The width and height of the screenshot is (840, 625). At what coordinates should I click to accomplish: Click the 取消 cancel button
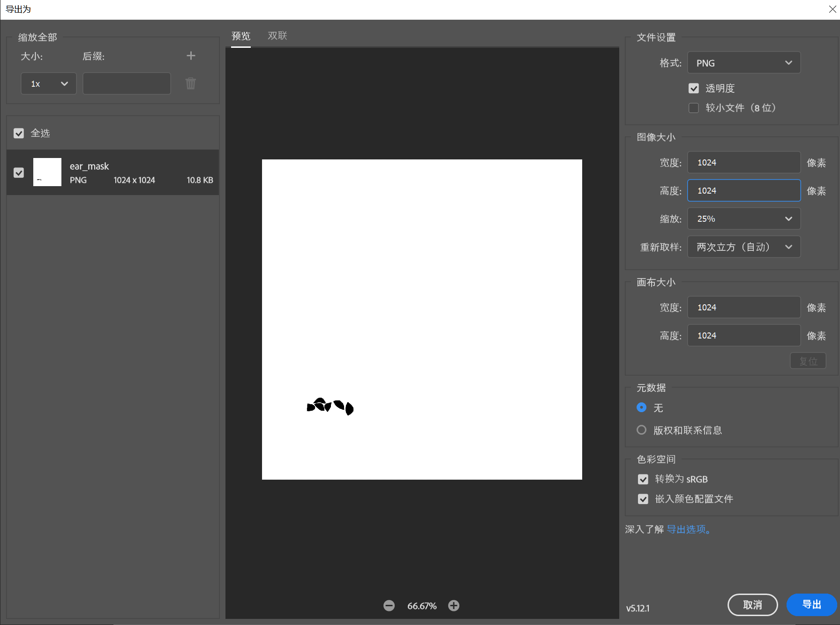coord(752,605)
